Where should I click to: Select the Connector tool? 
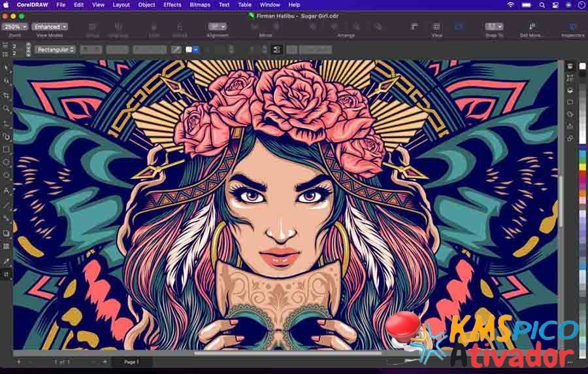tap(7, 218)
